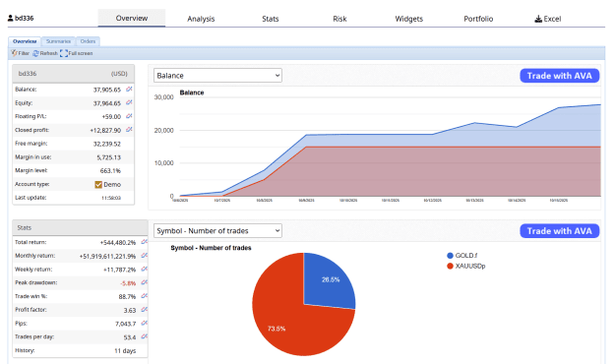Click the History value 11 days
This screenshot has width=615, height=364.
click(x=125, y=350)
